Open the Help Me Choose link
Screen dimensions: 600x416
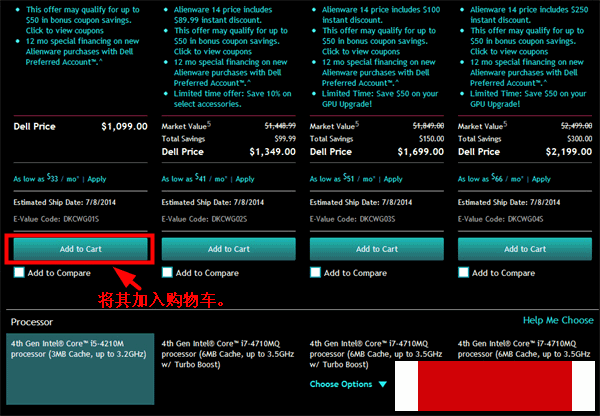click(x=558, y=320)
